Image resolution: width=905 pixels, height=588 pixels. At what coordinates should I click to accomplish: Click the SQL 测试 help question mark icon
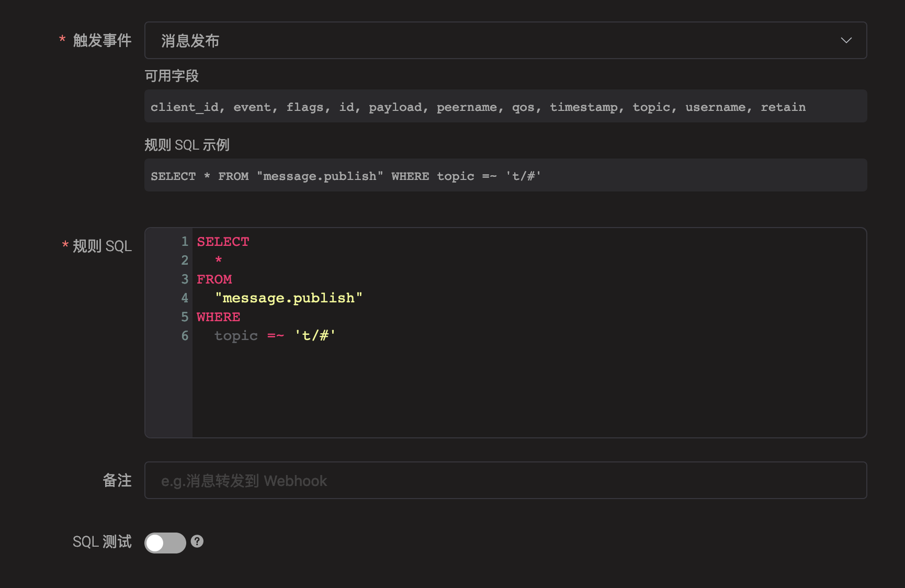pyautogui.click(x=197, y=541)
